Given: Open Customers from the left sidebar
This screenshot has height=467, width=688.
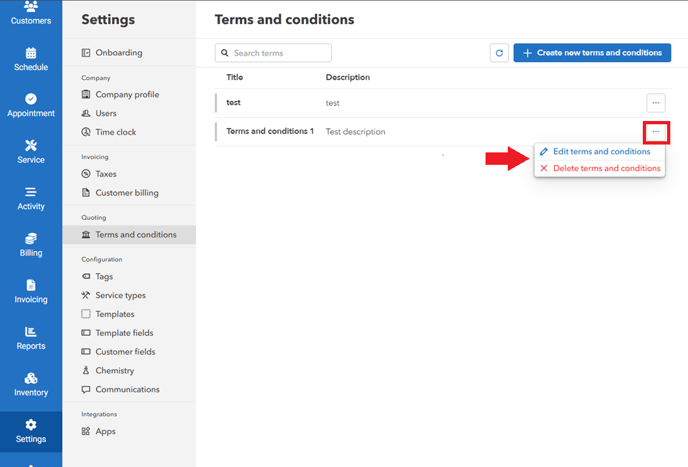Looking at the screenshot, I should 30,12.
